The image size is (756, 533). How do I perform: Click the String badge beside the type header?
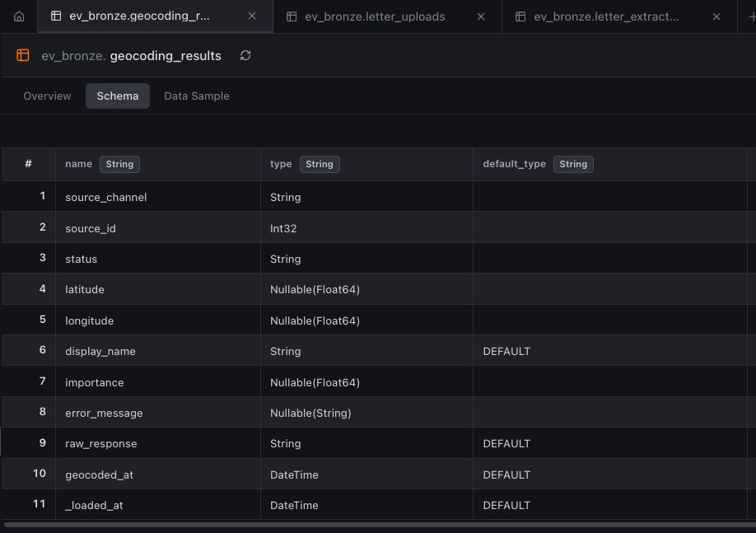pos(320,164)
